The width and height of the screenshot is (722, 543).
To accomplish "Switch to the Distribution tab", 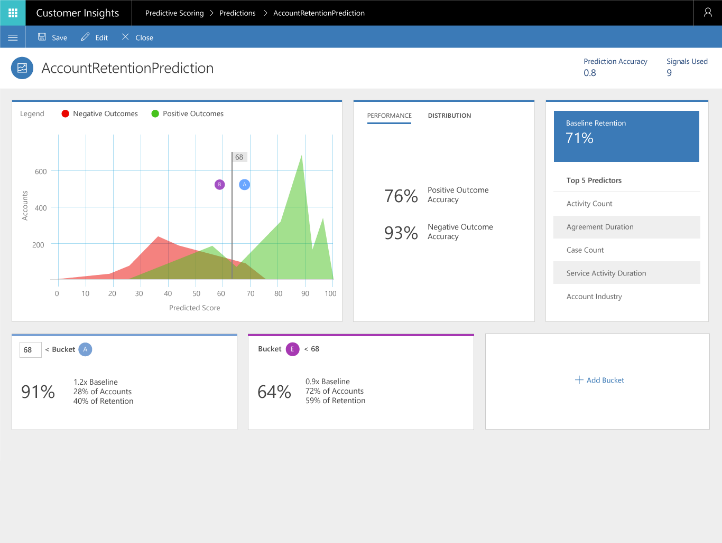I will (x=449, y=116).
